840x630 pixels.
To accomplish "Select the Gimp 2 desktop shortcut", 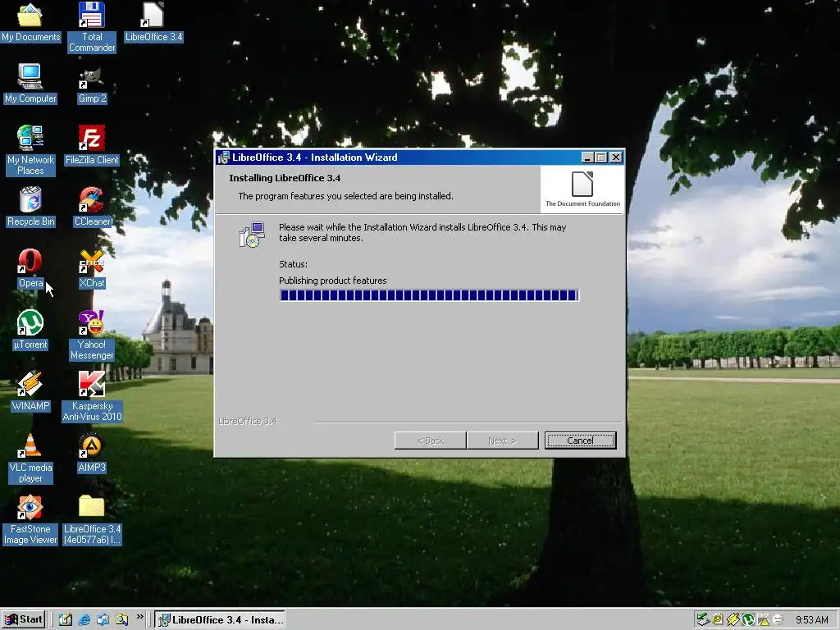I will click(92, 85).
